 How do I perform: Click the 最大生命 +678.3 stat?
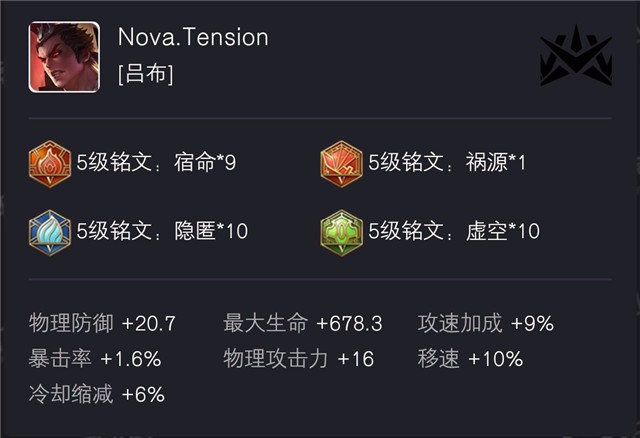303,323
